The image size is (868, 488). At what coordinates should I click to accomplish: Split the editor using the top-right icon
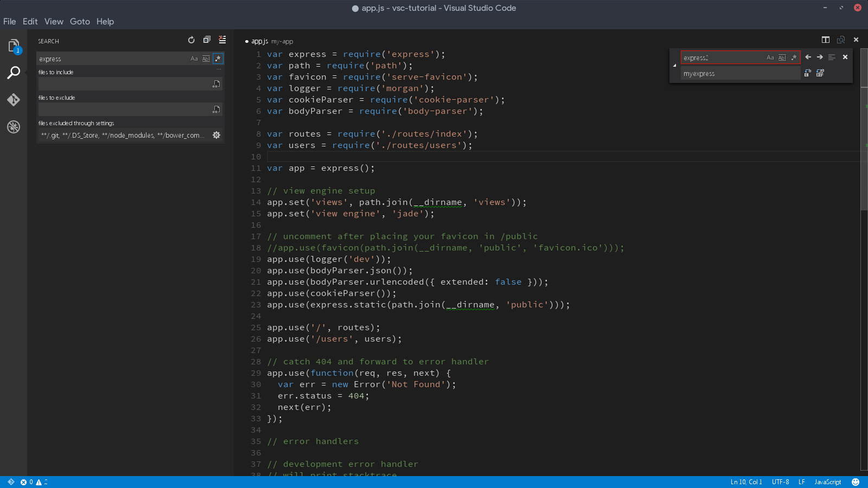(826, 40)
